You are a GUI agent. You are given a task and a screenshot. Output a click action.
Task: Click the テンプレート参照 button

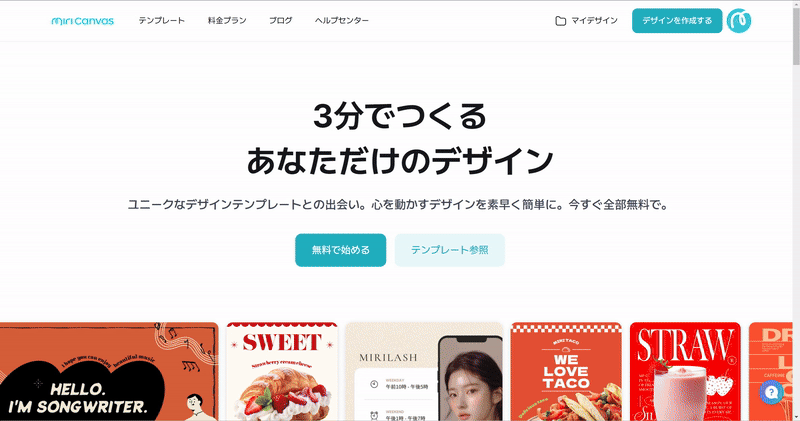[x=449, y=250]
